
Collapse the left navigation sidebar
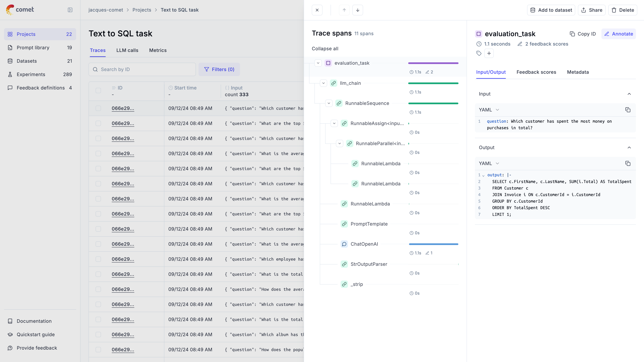pos(70,10)
